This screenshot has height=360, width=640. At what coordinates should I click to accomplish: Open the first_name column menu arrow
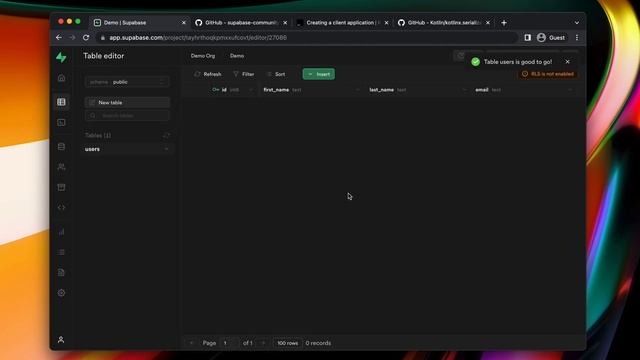[358, 90]
